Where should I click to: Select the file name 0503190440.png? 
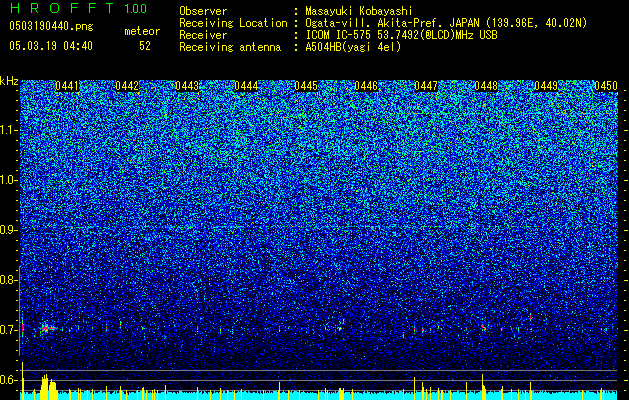pos(51,27)
